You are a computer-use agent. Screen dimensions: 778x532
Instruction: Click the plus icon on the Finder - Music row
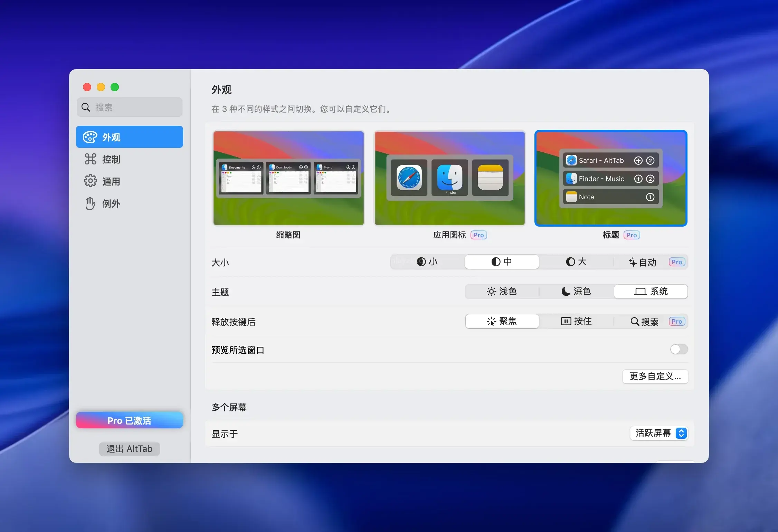[638, 179]
